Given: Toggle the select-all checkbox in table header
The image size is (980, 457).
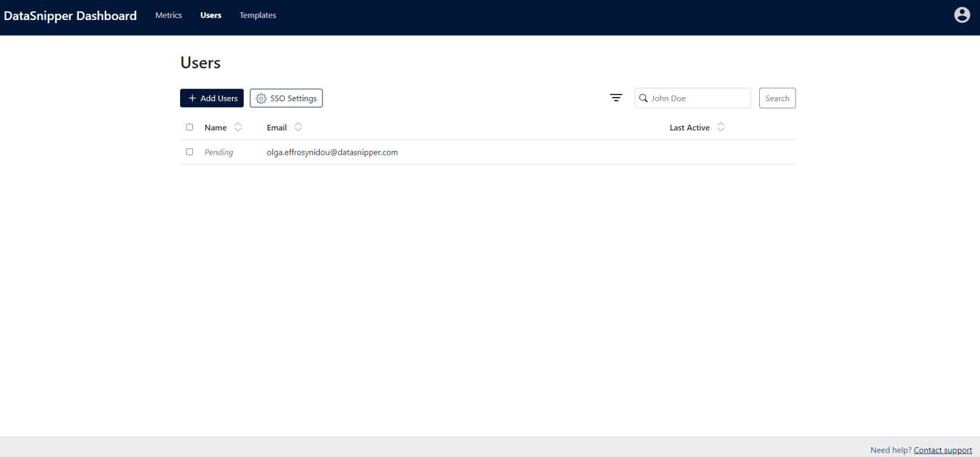Looking at the screenshot, I should 189,126.
